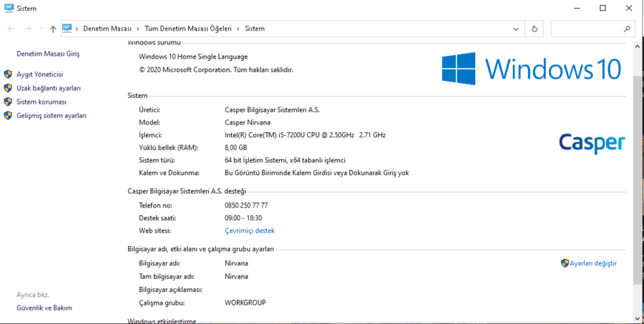Click Casper Bilgisayar Sistemleri A.S. manufacturer value
The image size is (644, 324).
pos(273,110)
